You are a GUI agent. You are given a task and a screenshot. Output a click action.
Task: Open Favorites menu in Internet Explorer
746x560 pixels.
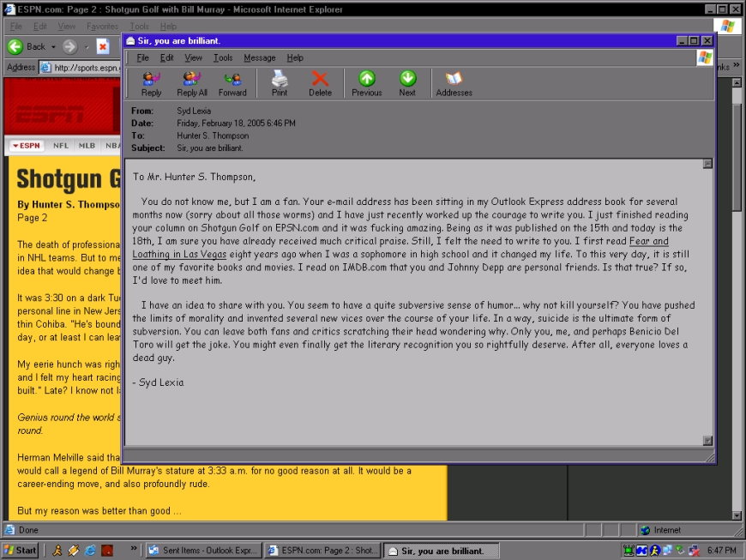click(102, 27)
